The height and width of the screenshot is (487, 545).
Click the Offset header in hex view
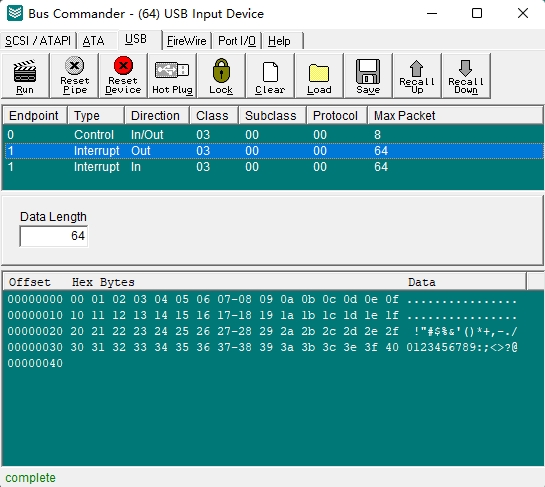(x=30, y=282)
